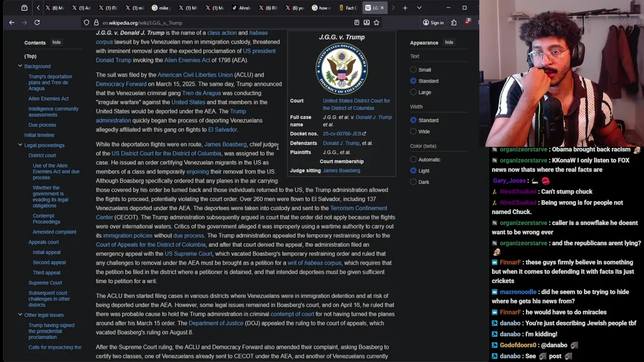Select Wide width option

pos(413,132)
